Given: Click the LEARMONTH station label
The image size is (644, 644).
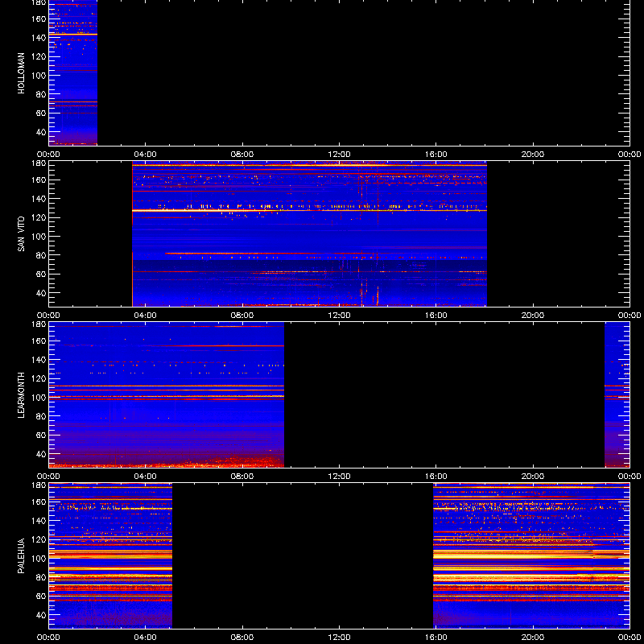Looking at the screenshot, I should coord(21,395).
